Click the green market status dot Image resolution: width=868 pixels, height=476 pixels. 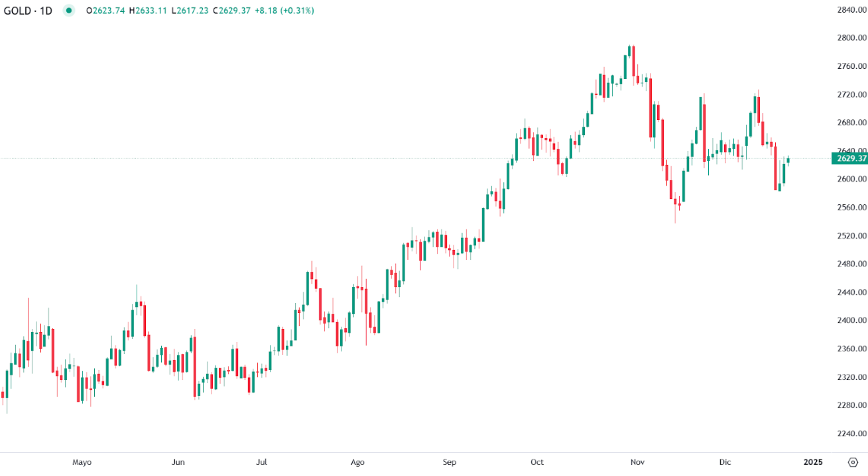[69, 11]
